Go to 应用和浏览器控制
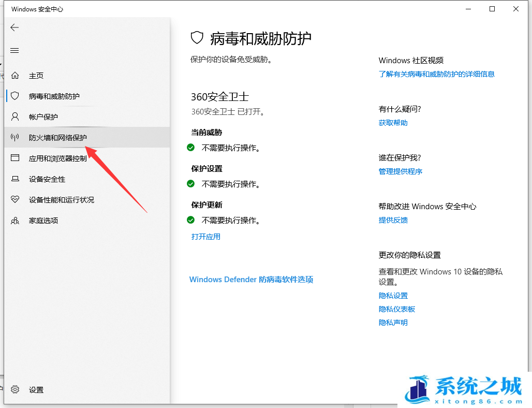 tap(87, 158)
